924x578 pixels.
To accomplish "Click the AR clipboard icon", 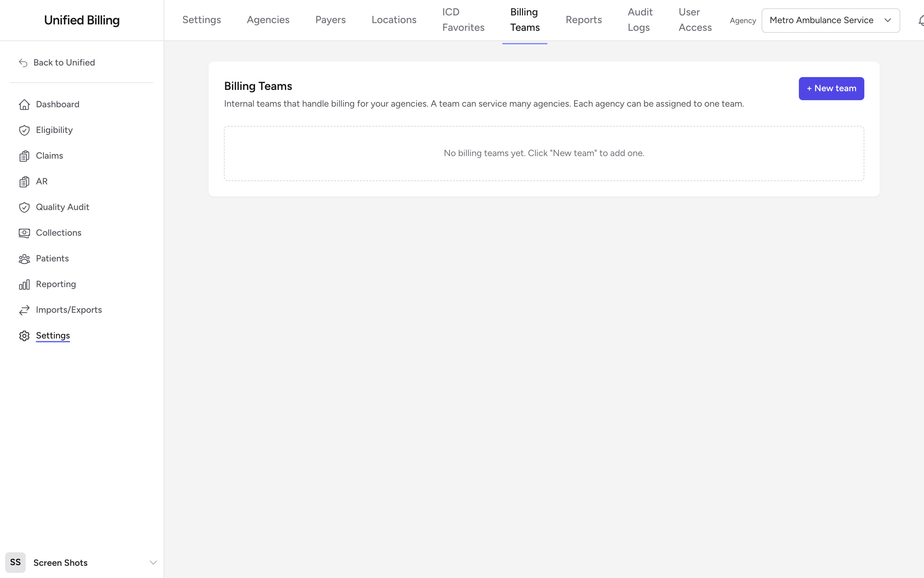I will pyautogui.click(x=24, y=181).
